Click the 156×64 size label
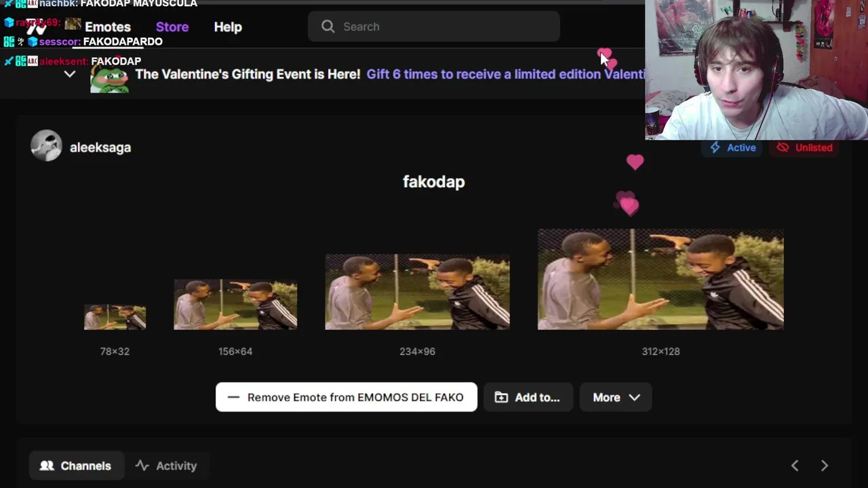The image size is (868, 488). pyautogui.click(x=235, y=351)
